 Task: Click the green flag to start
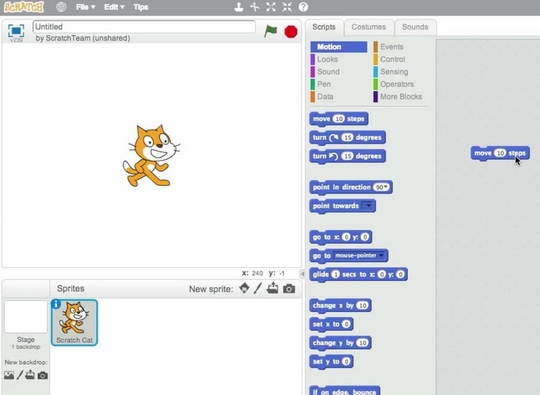pos(270,31)
